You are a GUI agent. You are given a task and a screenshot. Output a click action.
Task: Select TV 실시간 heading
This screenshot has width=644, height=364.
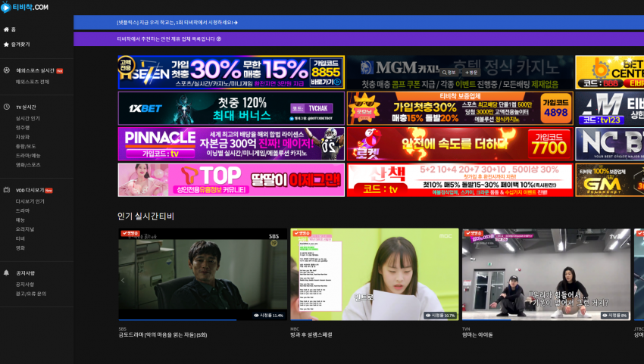point(26,107)
